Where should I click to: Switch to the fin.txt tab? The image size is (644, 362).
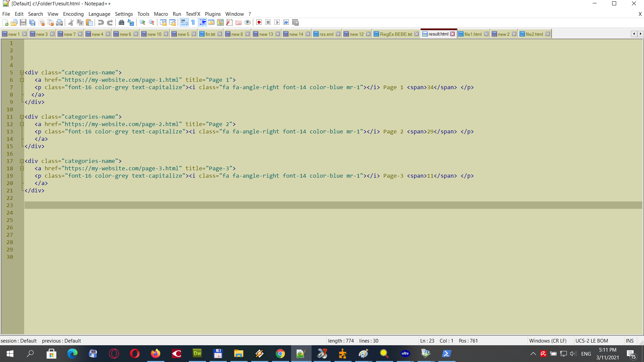[210, 34]
